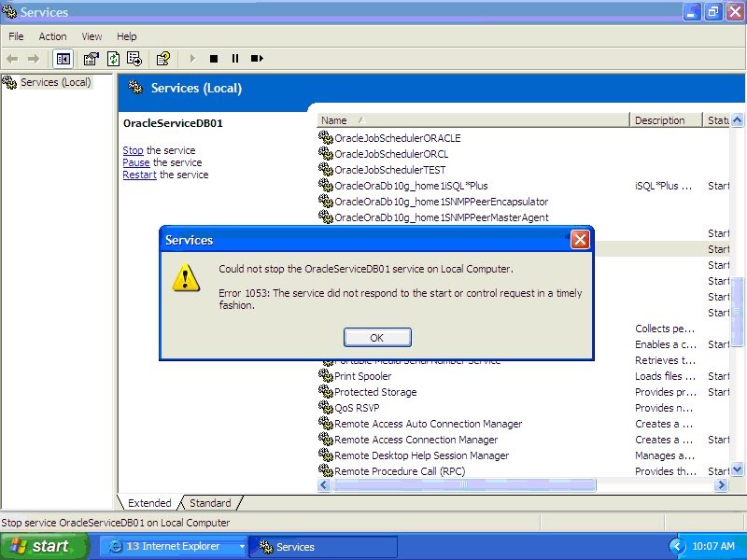
Task: Open the 13 Internet Explorer taskbar group
Action: coord(174,546)
